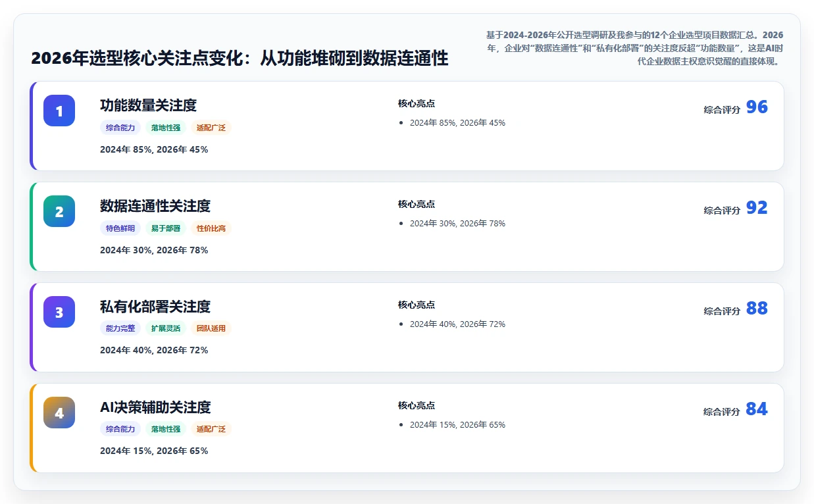Click the score value 88
The width and height of the screenshot is (814, 504).
757,309
